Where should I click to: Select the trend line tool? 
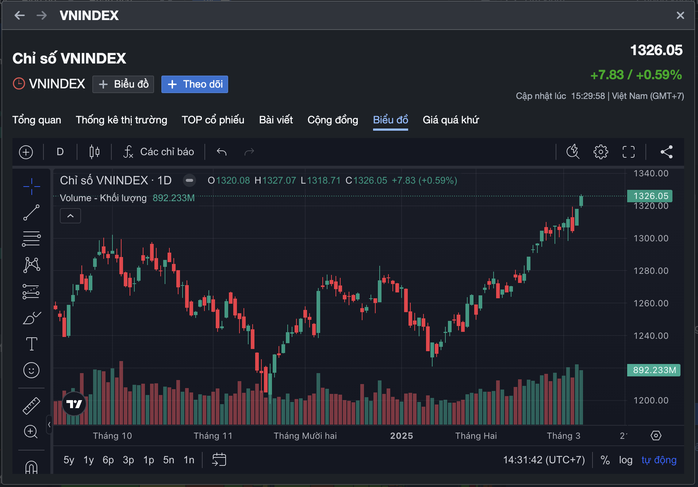(x=31, y=213)
